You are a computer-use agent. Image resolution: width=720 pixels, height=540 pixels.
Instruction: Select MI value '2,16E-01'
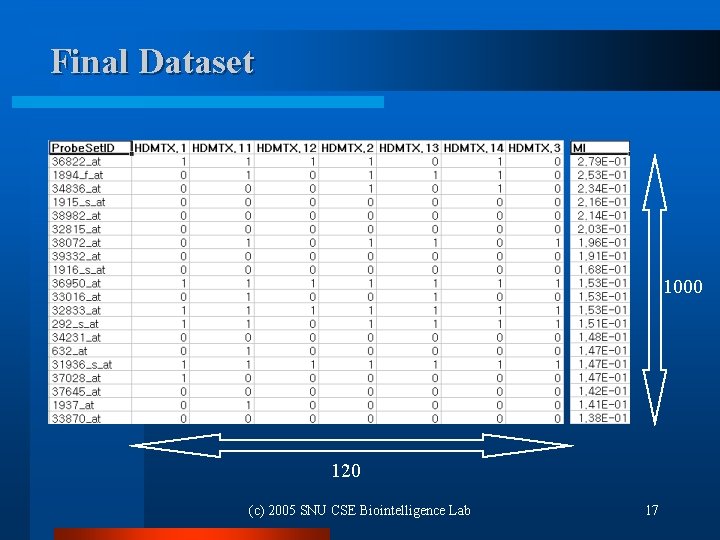click(600, 202)
